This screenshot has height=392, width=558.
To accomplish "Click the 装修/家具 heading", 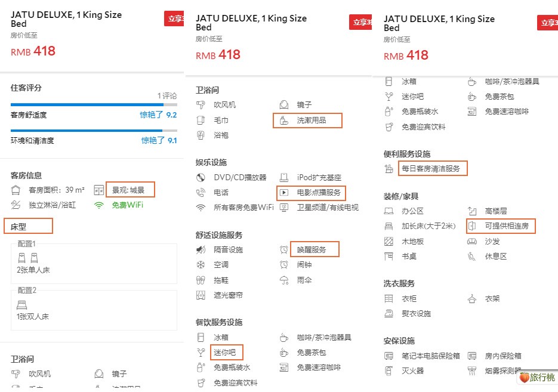I will (400, 196).
